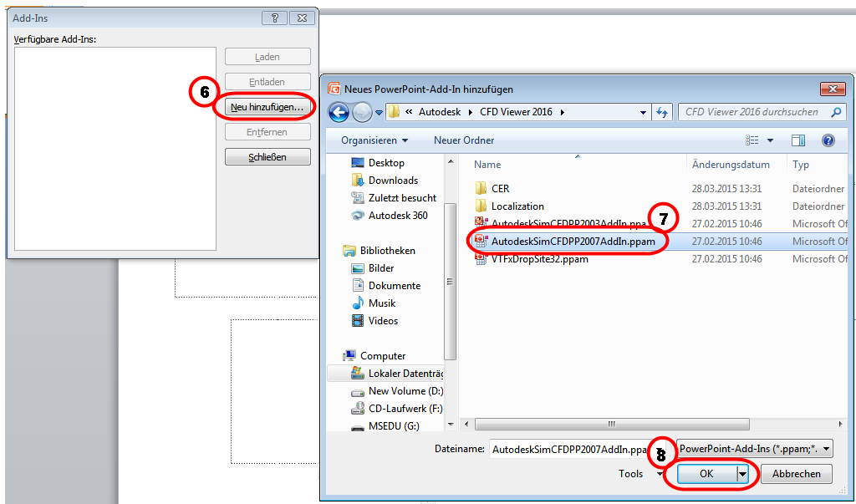Click the refresh icon next to address bar
Screen dimensions: 856x504
click(662, 113)
